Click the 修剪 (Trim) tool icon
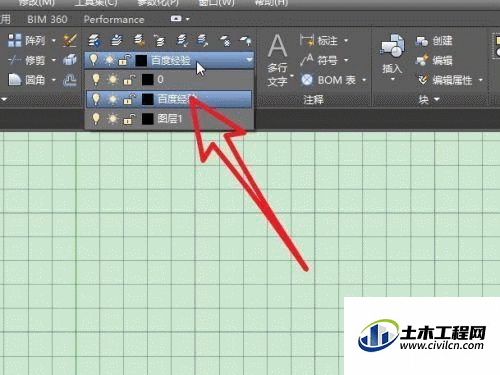500x375 pixels. coord(14,60)
